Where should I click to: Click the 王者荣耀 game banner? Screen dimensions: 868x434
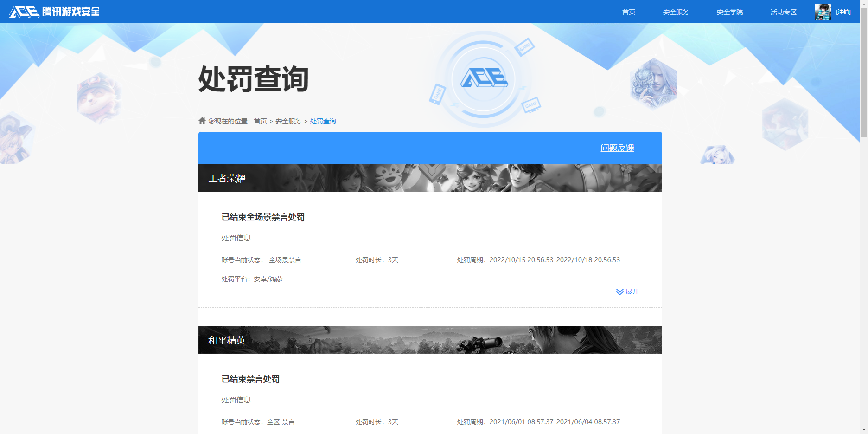(x=430, y=178)
